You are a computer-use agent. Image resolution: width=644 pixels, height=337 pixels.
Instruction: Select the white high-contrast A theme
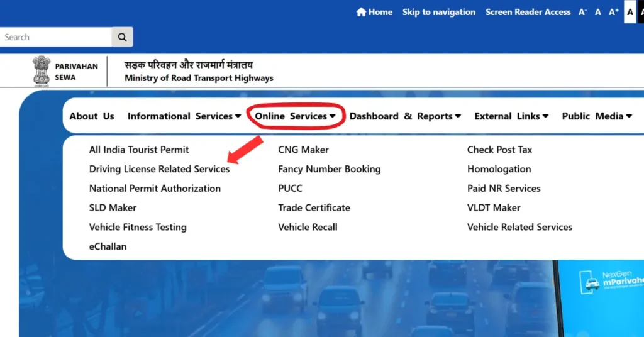tap(630, 12)
